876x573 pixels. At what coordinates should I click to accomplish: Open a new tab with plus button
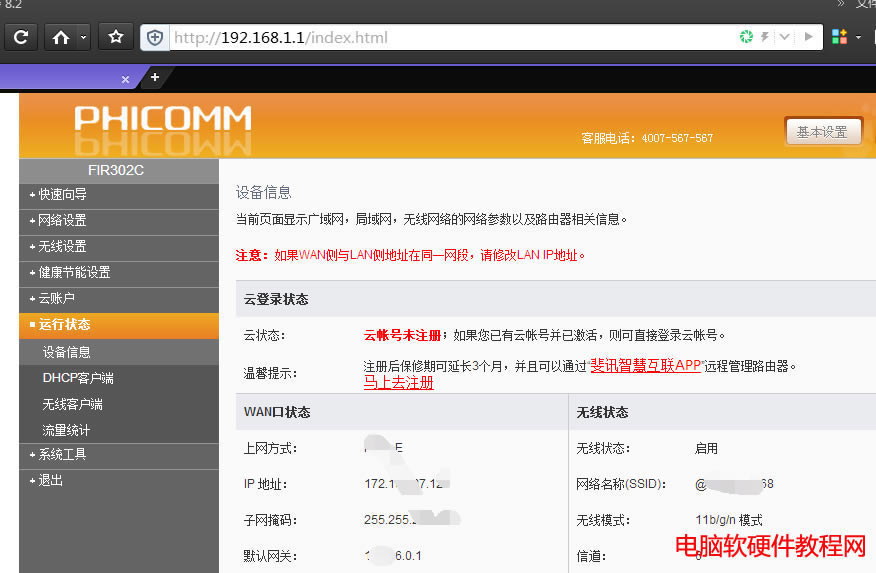[155, 77]
